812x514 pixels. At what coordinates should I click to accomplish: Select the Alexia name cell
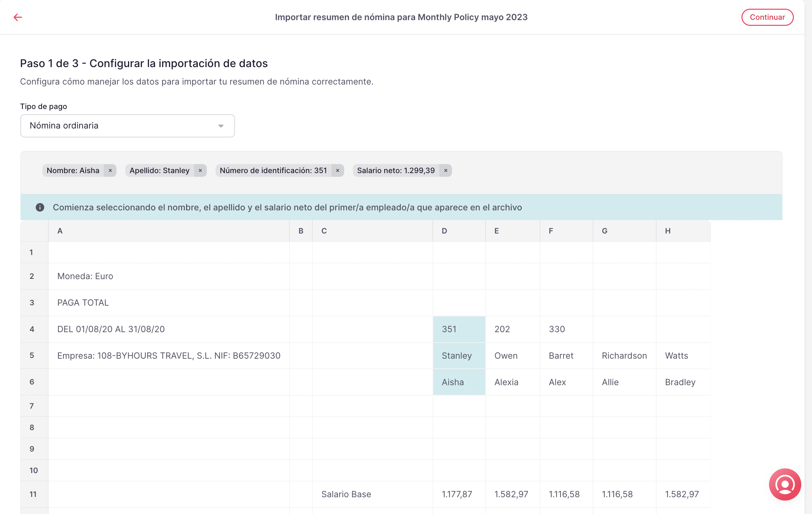click(512, 382)
